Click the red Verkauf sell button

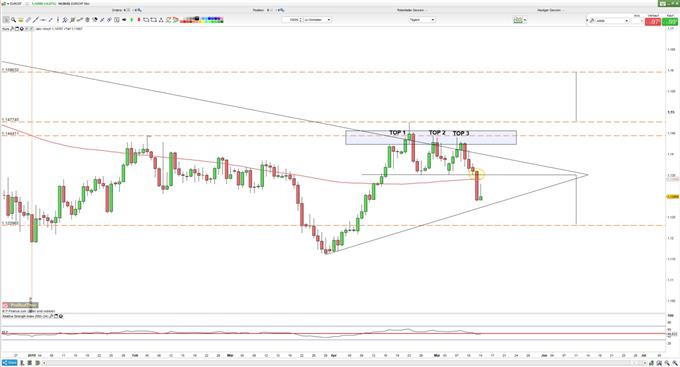653,21
